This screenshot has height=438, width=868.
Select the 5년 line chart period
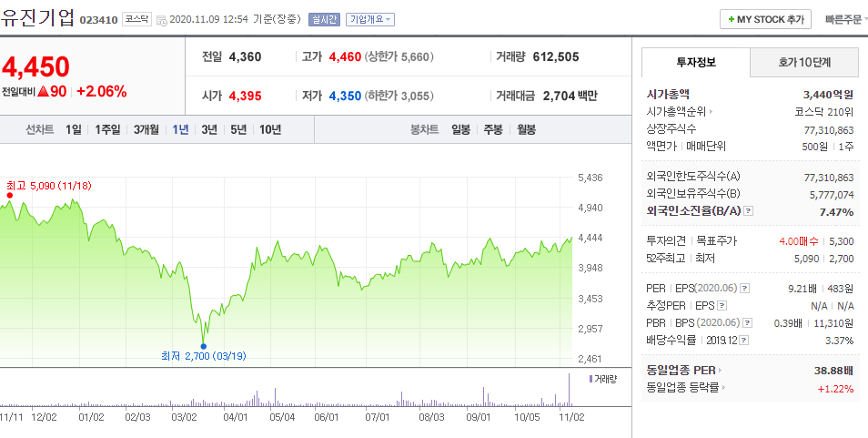click(238, 130)
